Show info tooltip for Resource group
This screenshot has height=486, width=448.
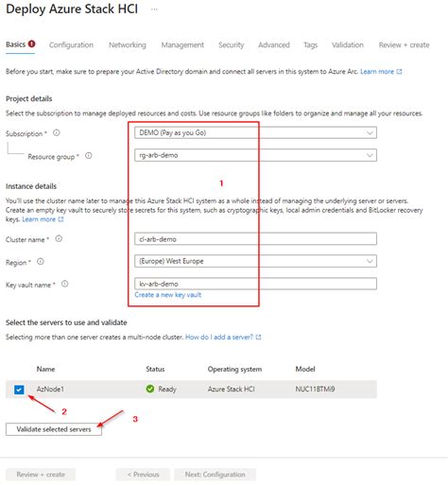pyautogui.click(x=89, y=156)
